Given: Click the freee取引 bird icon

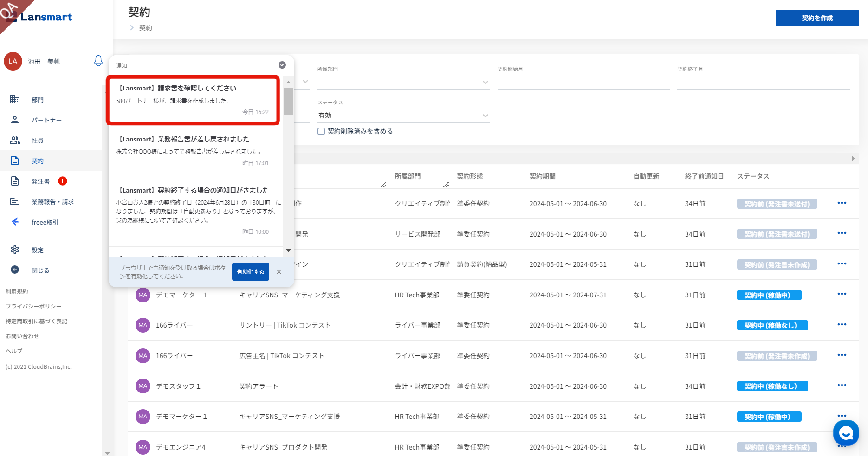Looking at the screenshot, I should tap(15, 222).
